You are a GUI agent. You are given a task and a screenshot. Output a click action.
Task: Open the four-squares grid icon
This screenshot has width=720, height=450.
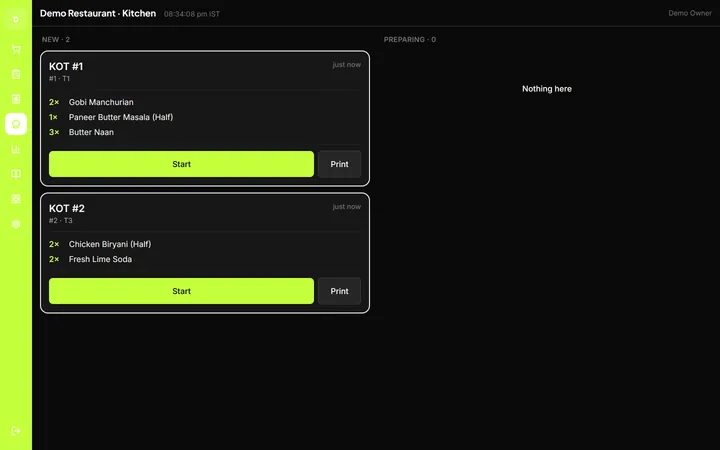[x=16, y=199]
